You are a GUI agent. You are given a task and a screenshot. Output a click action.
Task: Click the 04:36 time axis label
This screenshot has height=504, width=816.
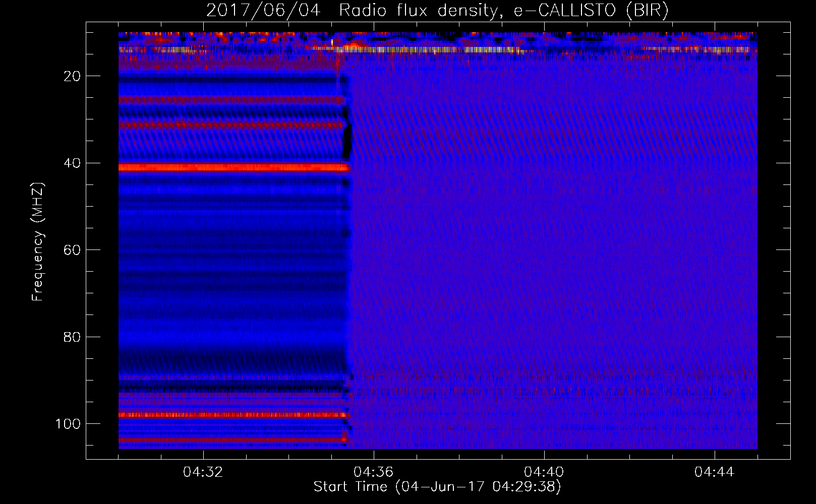(x=374, y=472)
